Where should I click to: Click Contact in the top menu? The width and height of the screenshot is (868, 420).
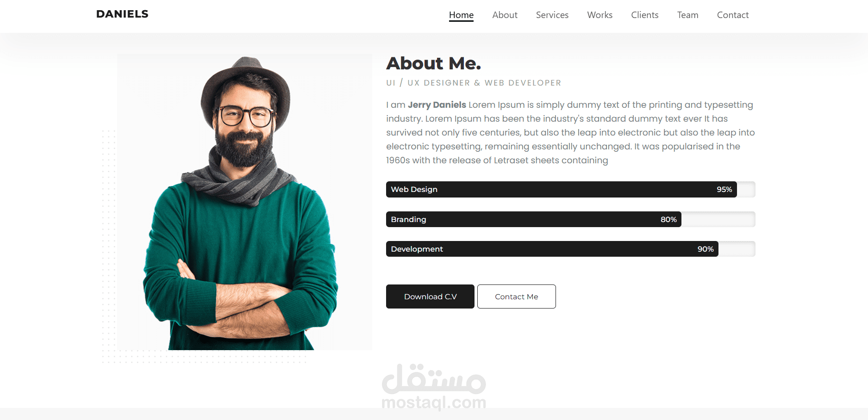click(732, 15)
